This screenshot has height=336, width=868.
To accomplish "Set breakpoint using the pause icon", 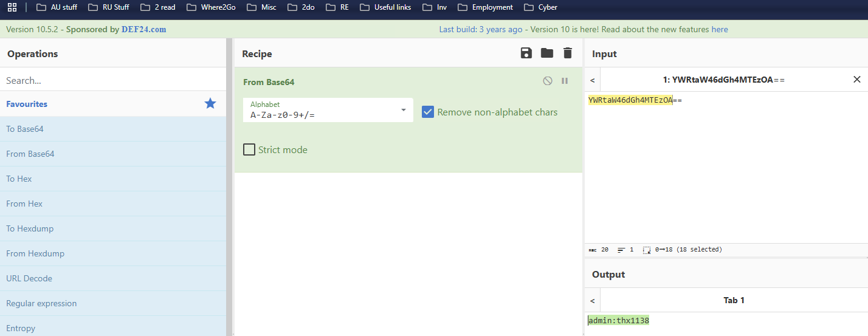I will 565,81.
